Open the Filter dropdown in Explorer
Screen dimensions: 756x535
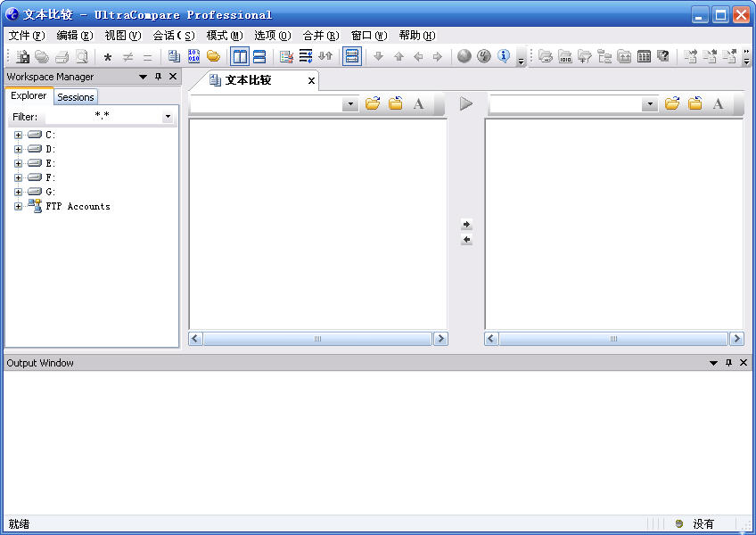click(167, 117)
